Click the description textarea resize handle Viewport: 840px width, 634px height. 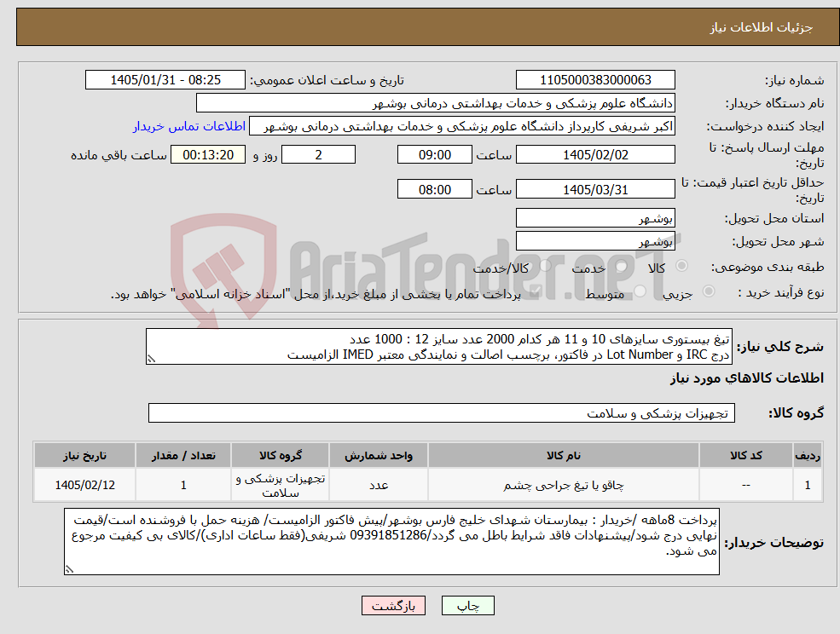click(151, 360)
